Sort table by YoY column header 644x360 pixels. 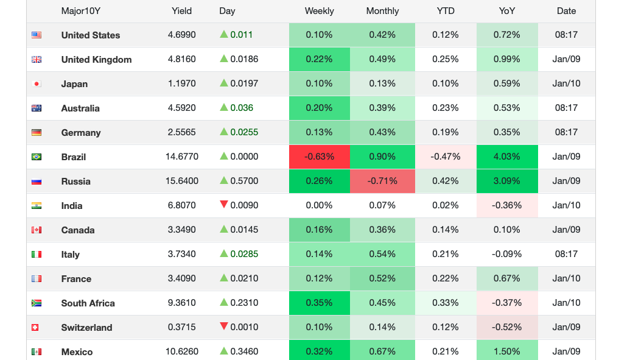click(507, 11)
